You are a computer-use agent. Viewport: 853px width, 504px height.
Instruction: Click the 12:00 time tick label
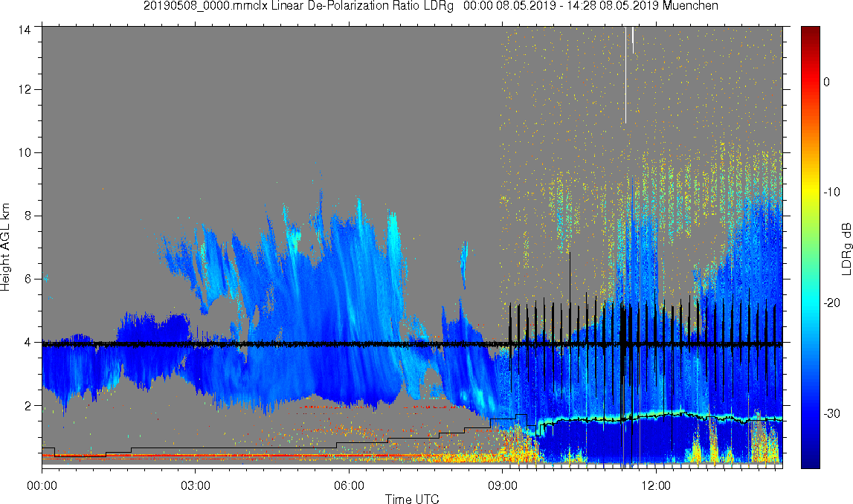[x=656, y=485]
